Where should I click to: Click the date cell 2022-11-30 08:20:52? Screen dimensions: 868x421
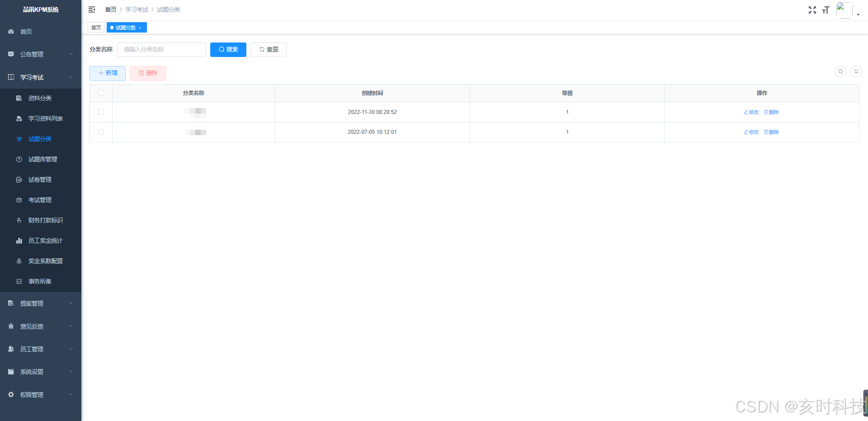(373, 112)
